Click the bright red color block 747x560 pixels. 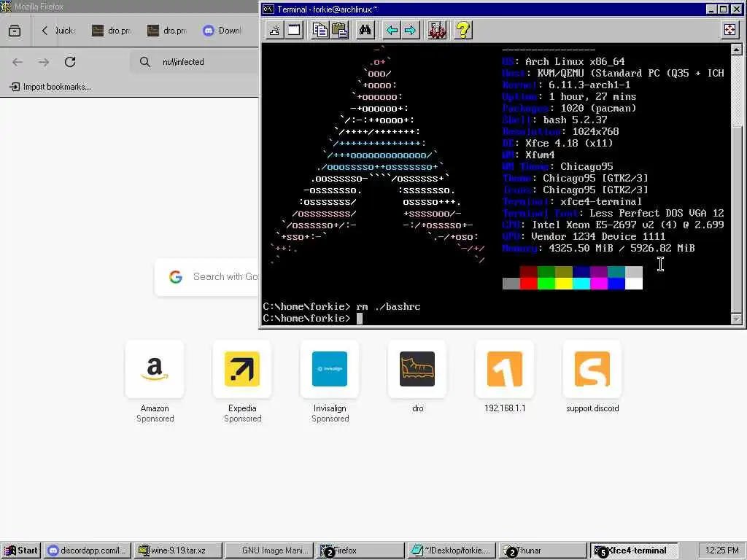pos(528,284)
